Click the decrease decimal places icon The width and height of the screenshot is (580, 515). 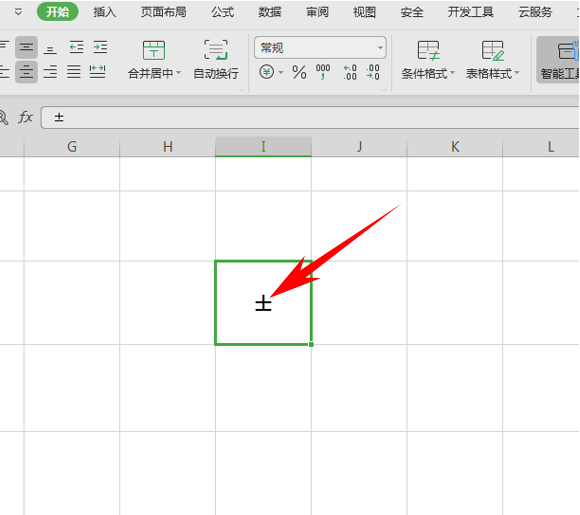point(373,72)
